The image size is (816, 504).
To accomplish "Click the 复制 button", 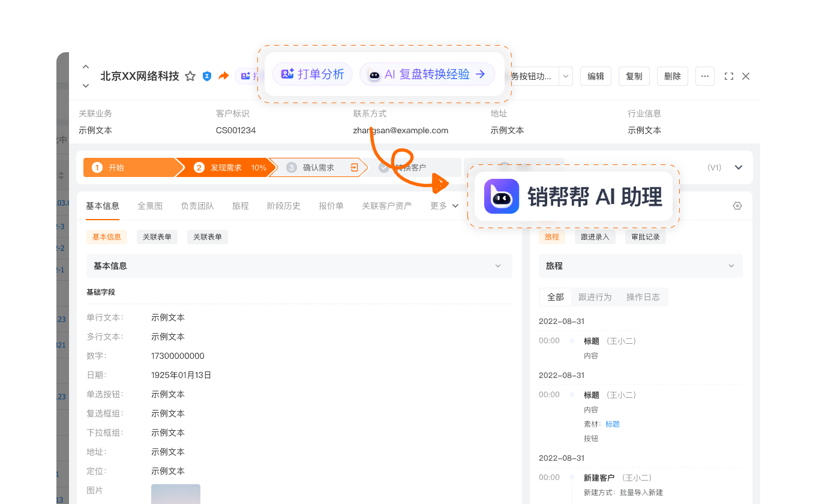I will [634, 76].
